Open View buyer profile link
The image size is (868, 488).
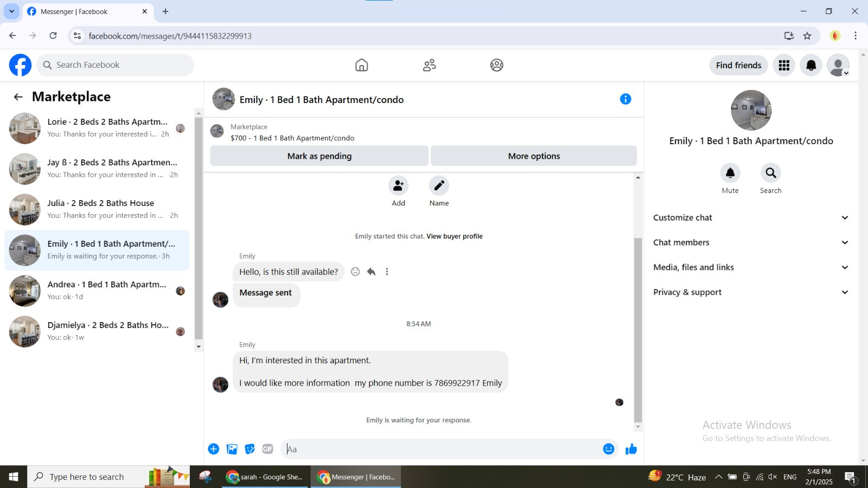click(455, 236)
